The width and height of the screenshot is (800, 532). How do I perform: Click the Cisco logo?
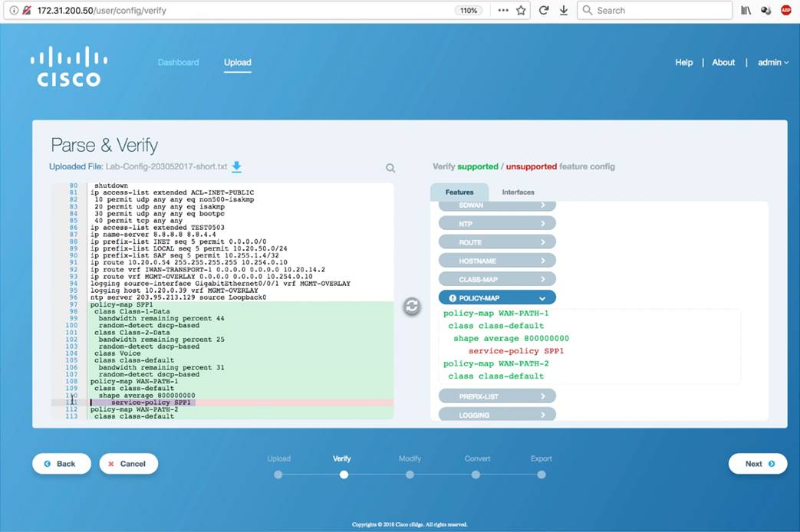pyautogui.click(x=69, y=67)
